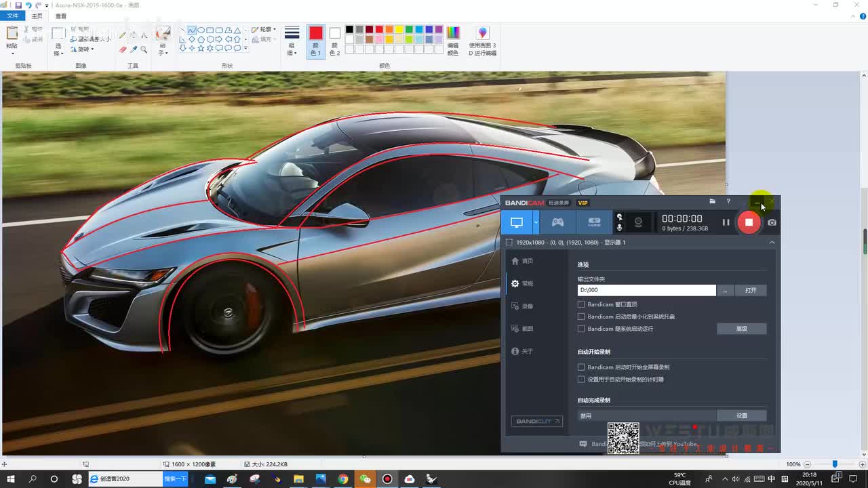This screenshot has width=868, height=488.
Task: Select Bandicam screen recording mode
Action: 517,222
